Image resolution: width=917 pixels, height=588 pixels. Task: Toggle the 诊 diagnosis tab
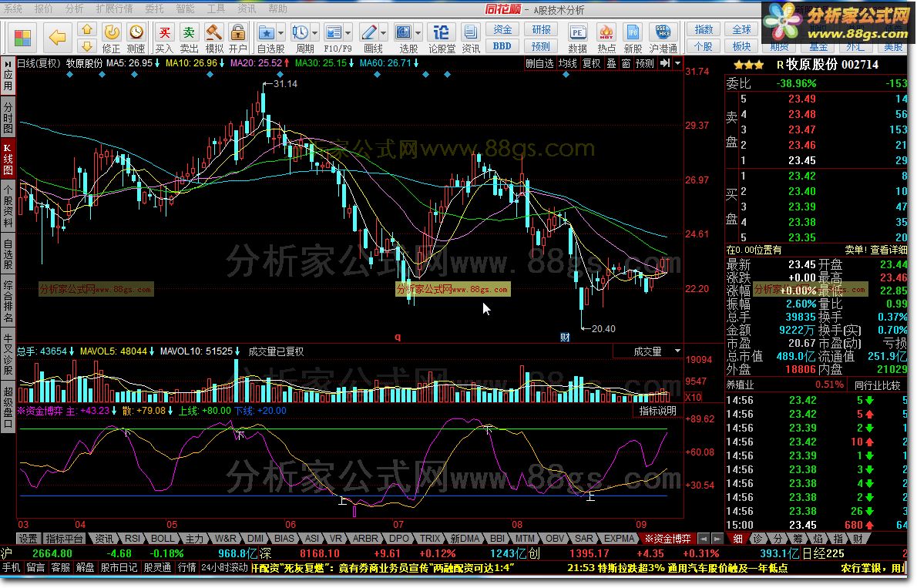(x=758, y=539)
